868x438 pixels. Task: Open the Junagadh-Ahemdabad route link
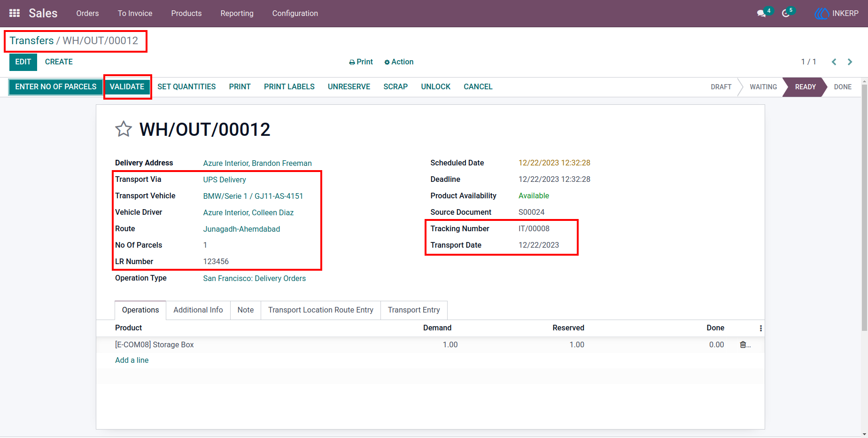click(241, 229)
